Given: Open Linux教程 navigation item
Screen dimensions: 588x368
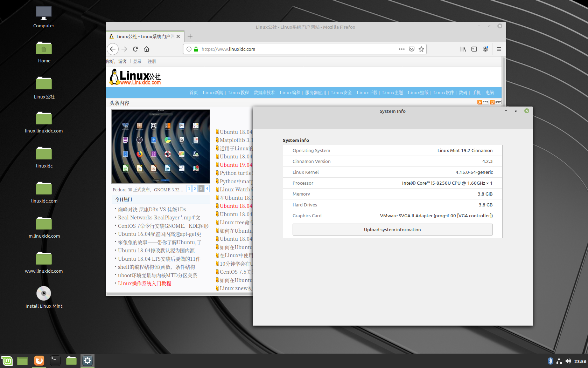Looking at the screenshot, I should (x=239, y=93).
